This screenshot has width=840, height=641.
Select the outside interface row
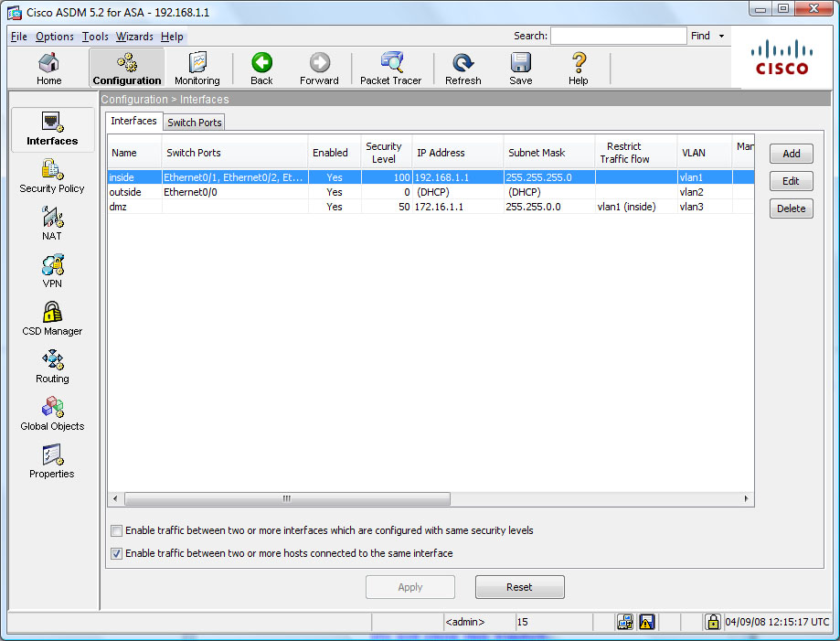[x=431, y=192]
